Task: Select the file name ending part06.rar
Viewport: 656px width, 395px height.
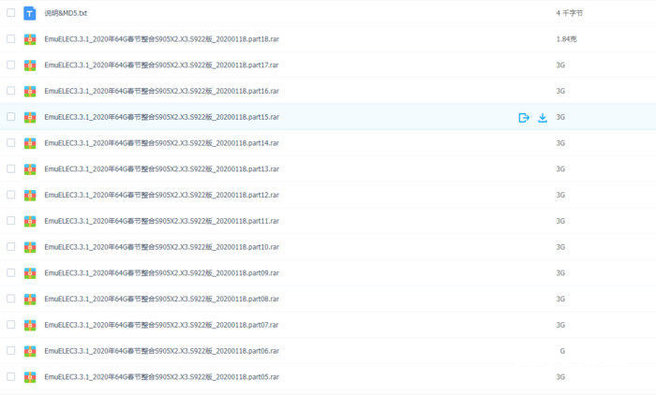Action: (161, 351)
